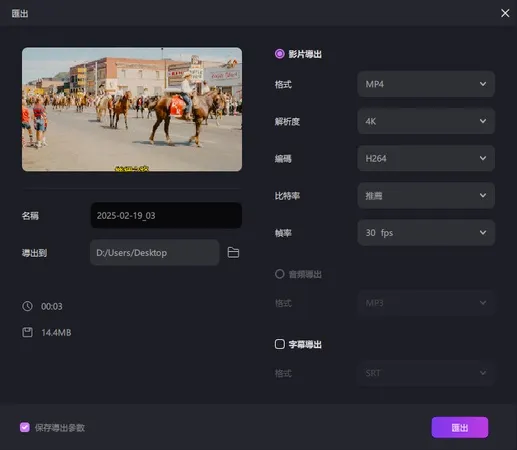
Task: Open the folder browse icon
Action: (x=233, y=252)
